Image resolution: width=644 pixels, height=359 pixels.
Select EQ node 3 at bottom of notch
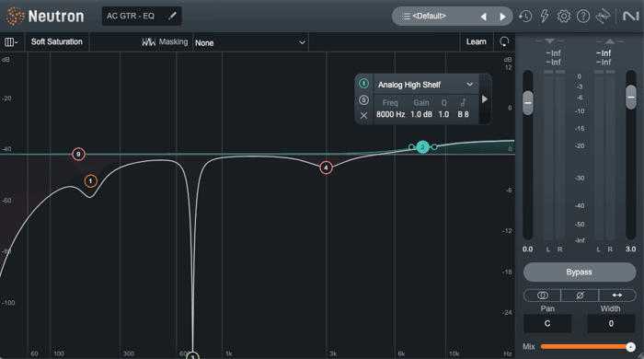192,355
